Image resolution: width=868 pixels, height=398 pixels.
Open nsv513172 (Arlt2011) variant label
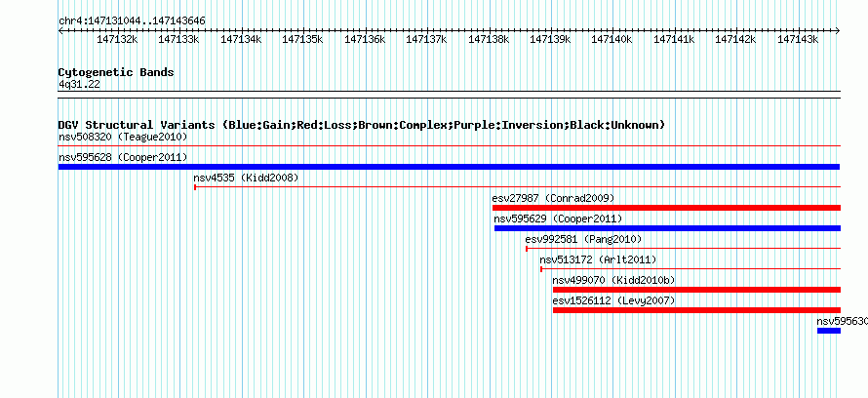[598, 259]
